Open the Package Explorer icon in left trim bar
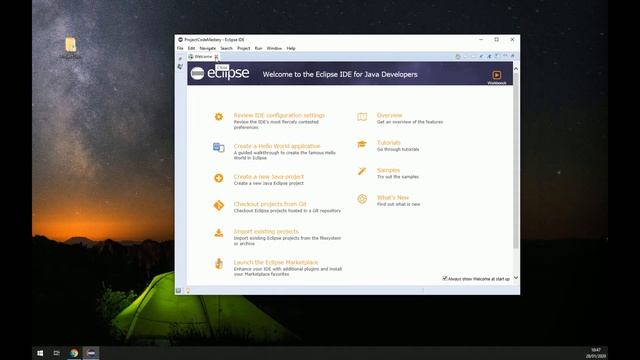The width and height of the screenshot is (640, 360). [x=180, y=67]
